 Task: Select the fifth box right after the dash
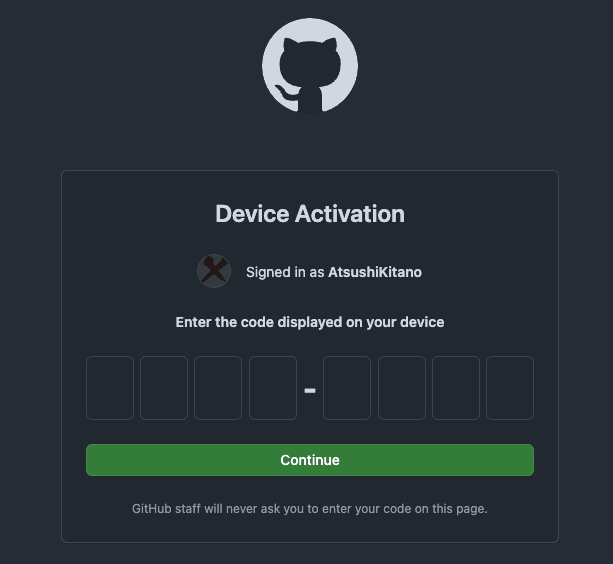point(347,388)
